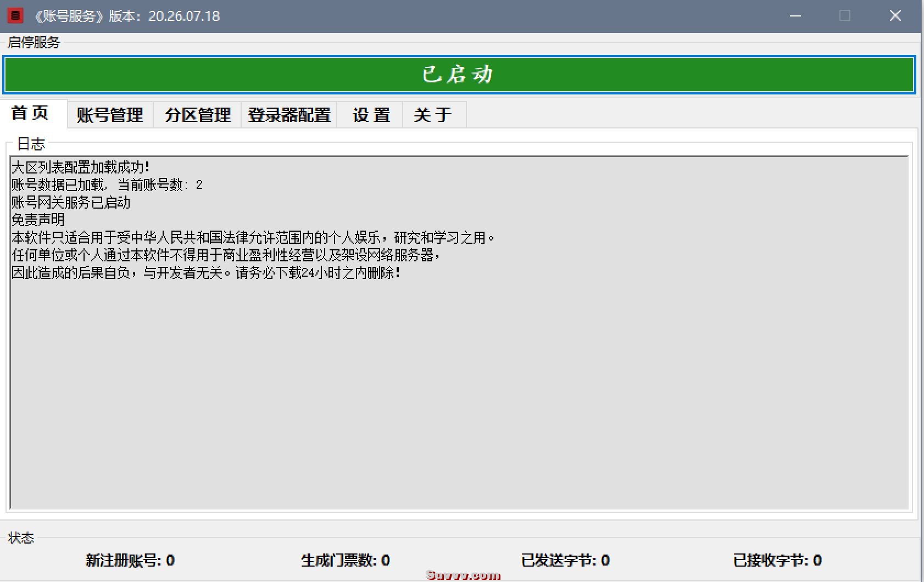Image resolution: width=924 pixels, height=582 pixels.
Task: Click log line 大区列表配置加载成功!
Action: (81, 167)
